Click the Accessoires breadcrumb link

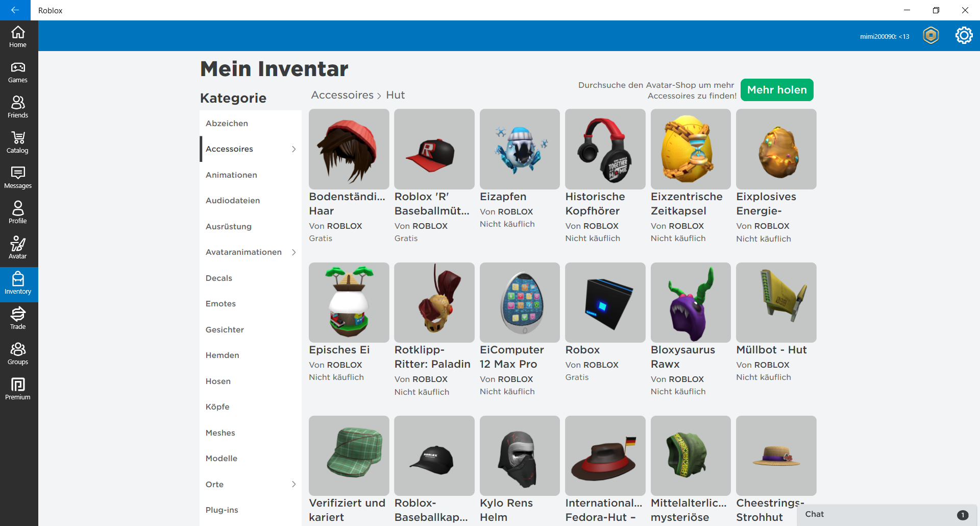click(x=342, y=95)
